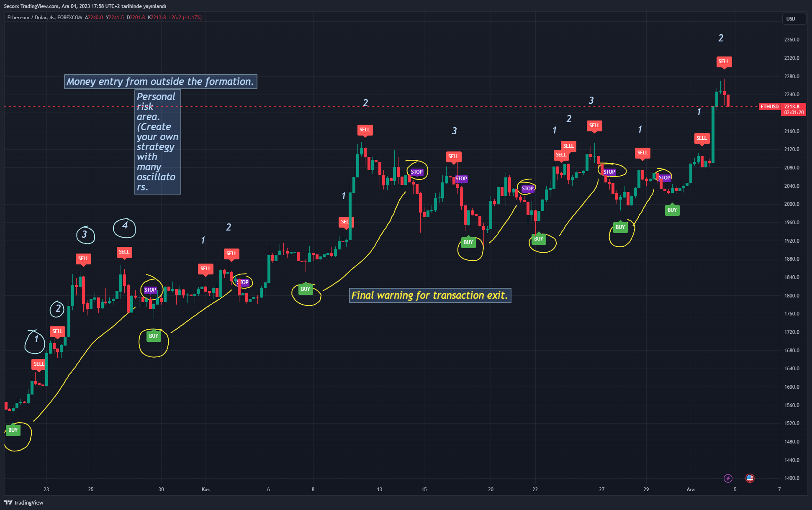Image resolution: width=812 pixels, height=510 pixels.
Task: Click the circled STOP label near 1800
Action: [150, 290]
